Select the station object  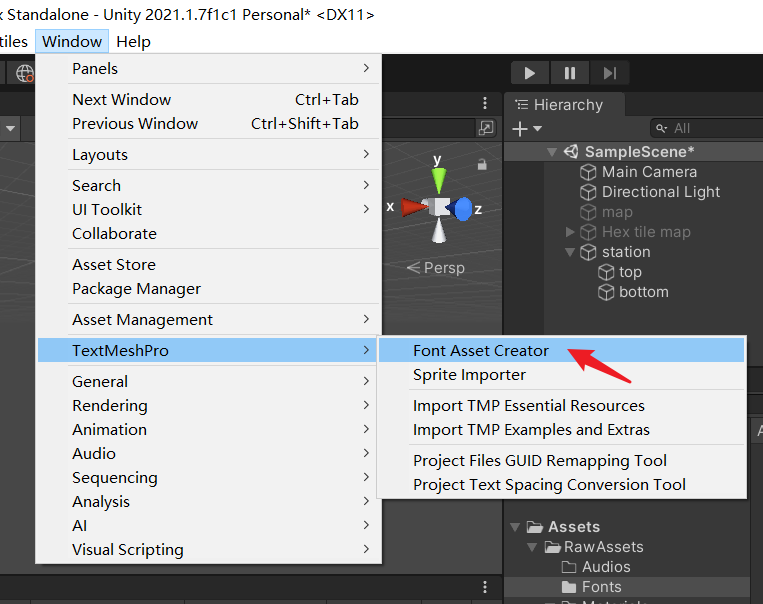(626, 252)
